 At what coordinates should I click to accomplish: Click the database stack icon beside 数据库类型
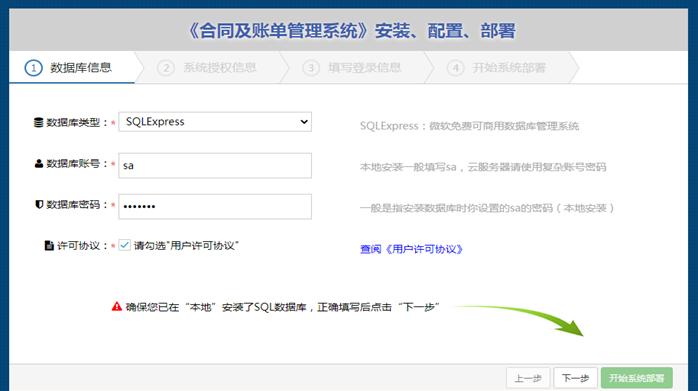pos(39,122)
